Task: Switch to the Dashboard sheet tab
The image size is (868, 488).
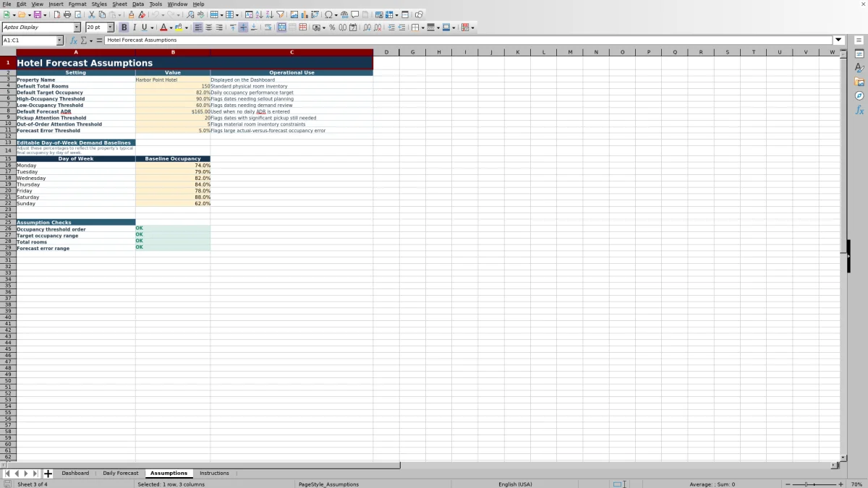Action: point(75,474)
